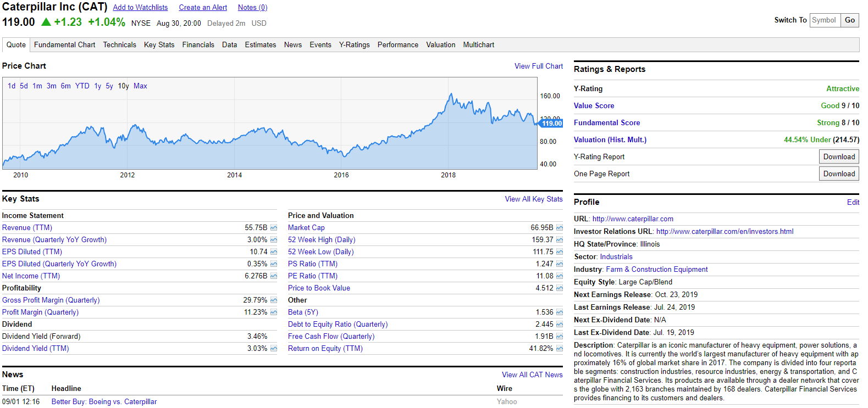Select the Estimates tab

(x=261, y=44)
